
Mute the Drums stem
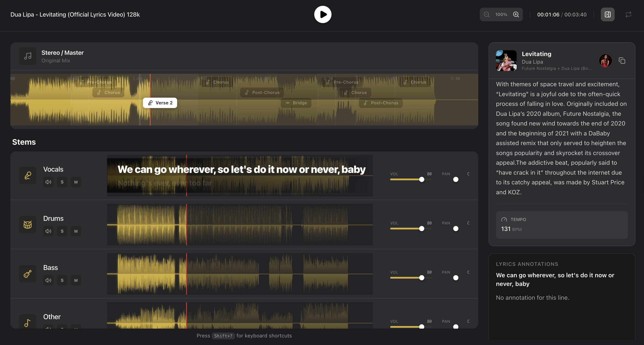pos(76,231)
